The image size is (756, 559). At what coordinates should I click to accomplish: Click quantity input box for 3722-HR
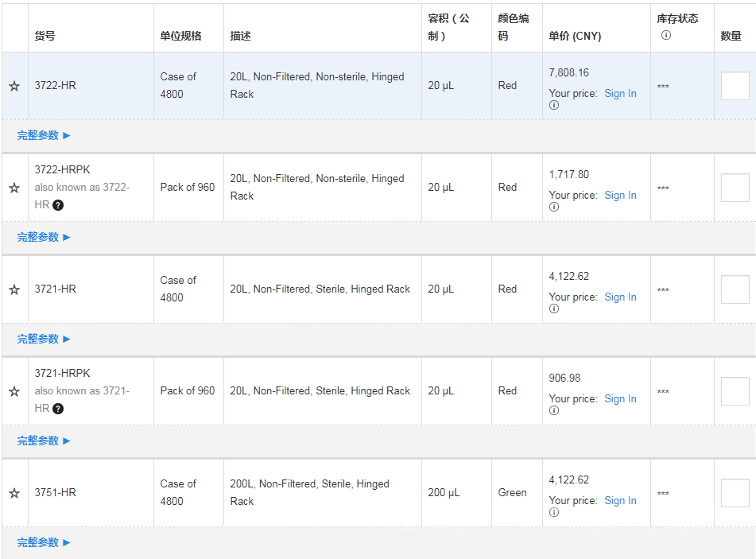[735, 86]
